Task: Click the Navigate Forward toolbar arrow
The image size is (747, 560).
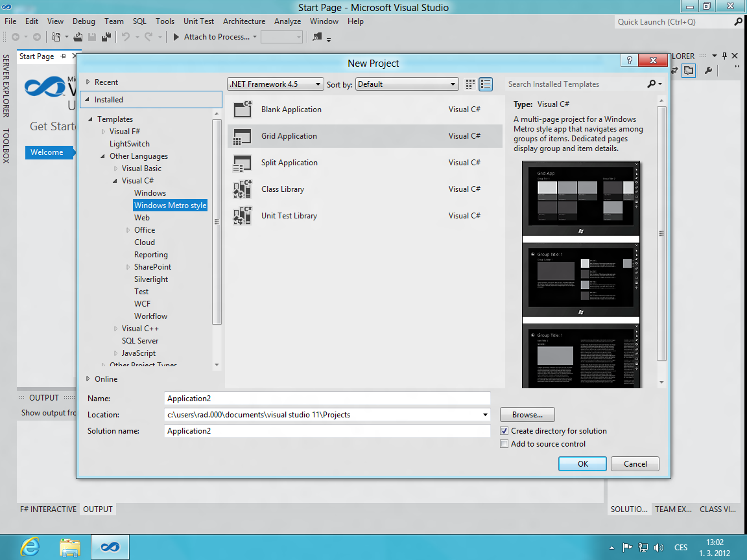Action: click(37, 37)
